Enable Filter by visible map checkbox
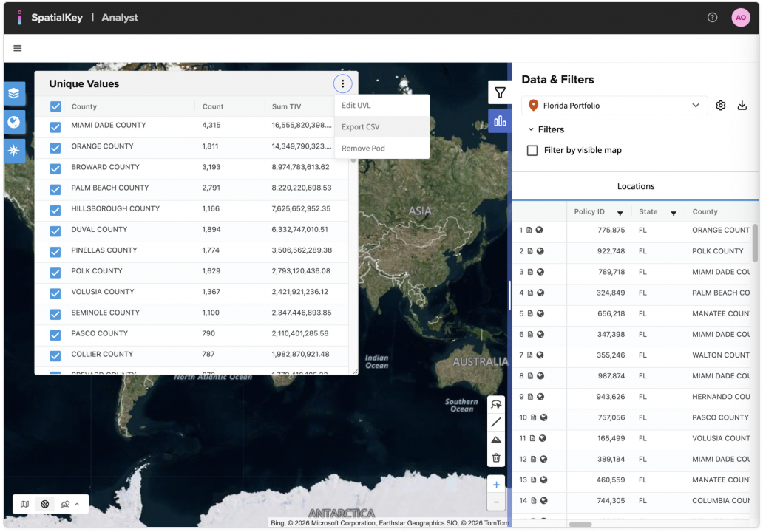This screenshot has height=532, width=763. (x=532, y=150)
